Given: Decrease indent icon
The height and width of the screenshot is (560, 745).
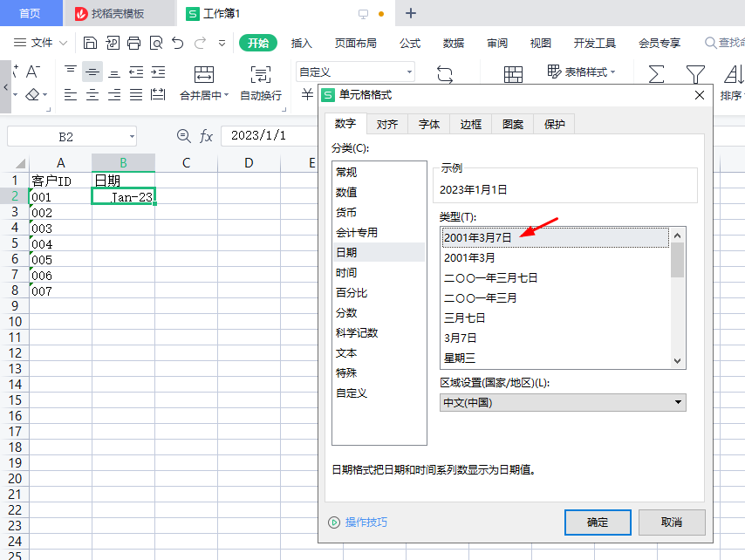Looking at the screenshot, I should [136, 72].
